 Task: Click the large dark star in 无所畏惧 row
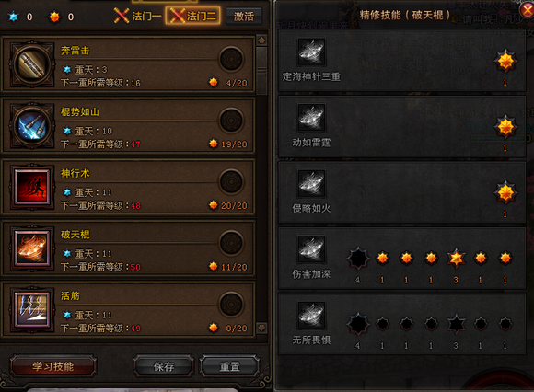pyautogui.click(x=358, y=324)
